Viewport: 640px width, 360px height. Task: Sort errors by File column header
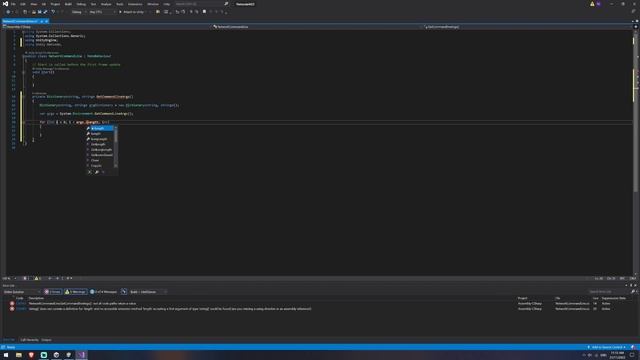coord(558,298)
